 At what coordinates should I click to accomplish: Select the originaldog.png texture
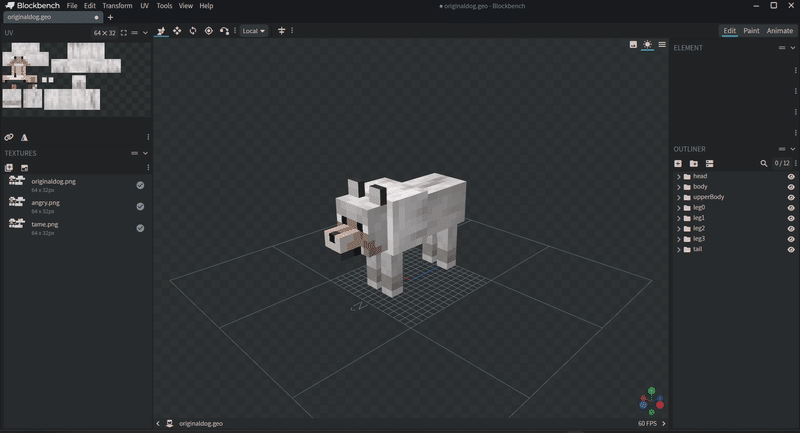pos(77,185)
